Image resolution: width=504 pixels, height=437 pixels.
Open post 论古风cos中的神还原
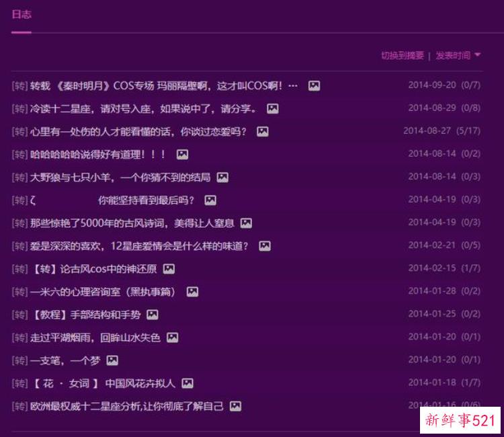tap(93, 269)
